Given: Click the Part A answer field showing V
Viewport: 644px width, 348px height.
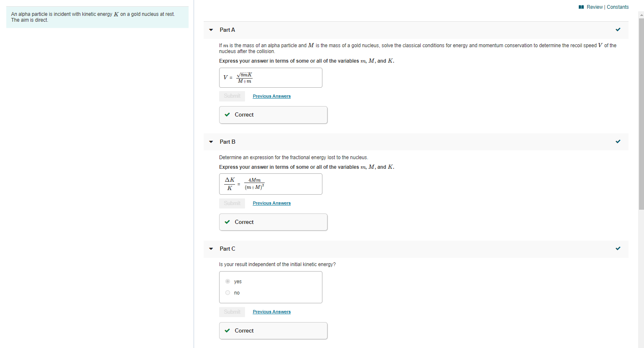Looking at the screenshot, I should [x=271, y=77].
